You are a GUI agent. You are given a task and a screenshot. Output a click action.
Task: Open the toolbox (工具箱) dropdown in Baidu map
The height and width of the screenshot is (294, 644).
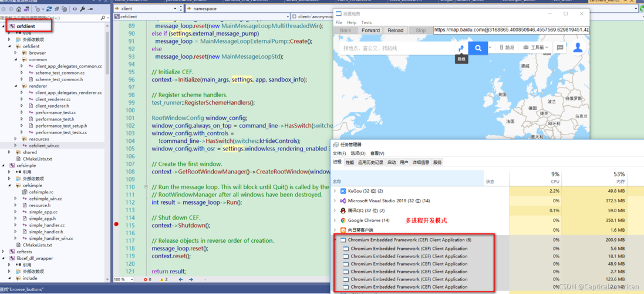point(536,48)
